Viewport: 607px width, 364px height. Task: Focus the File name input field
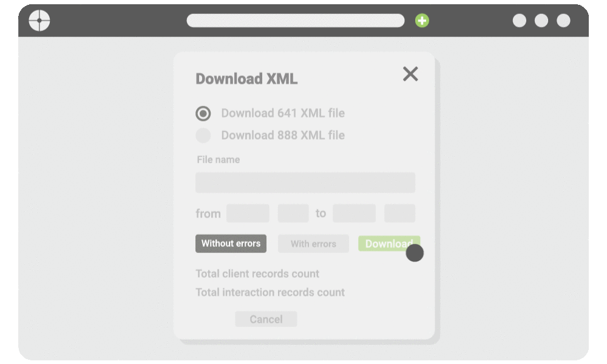point(305,183)
